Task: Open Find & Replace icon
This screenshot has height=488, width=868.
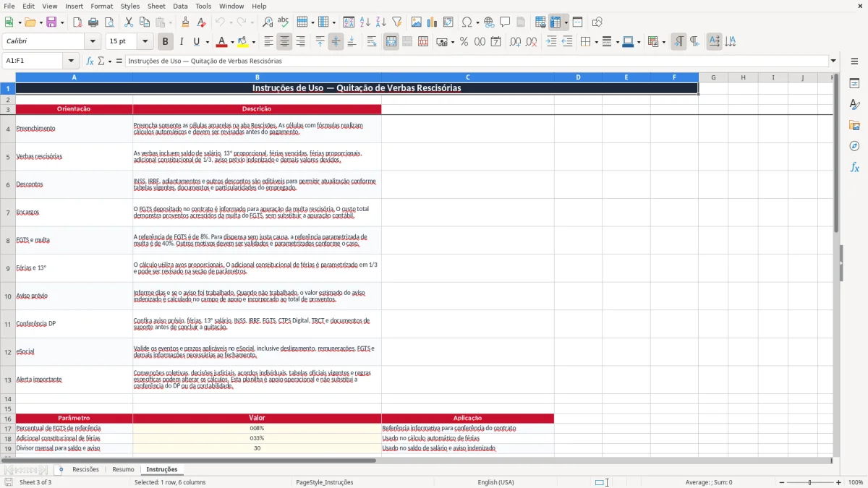Action: (268, 22)
